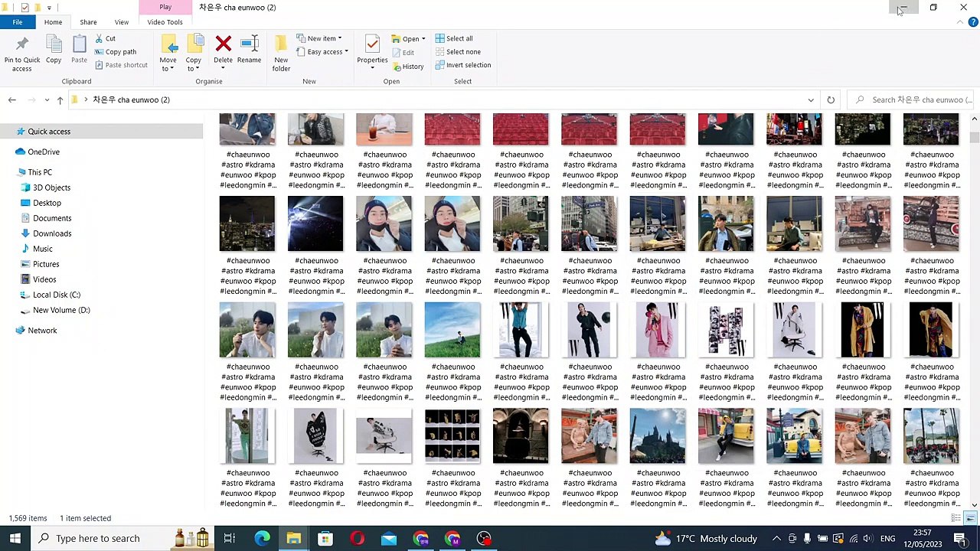This screenshot has width=980, height=551.
Task: Go up one folder level
Action: tap(60, 100)
